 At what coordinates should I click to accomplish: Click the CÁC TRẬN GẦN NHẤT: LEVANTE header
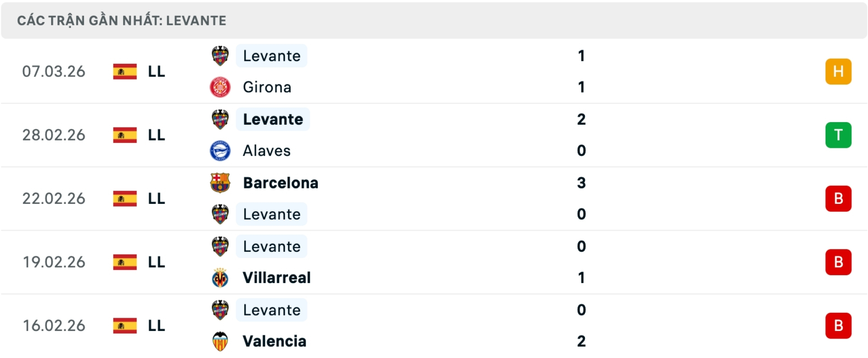point(121,20)
